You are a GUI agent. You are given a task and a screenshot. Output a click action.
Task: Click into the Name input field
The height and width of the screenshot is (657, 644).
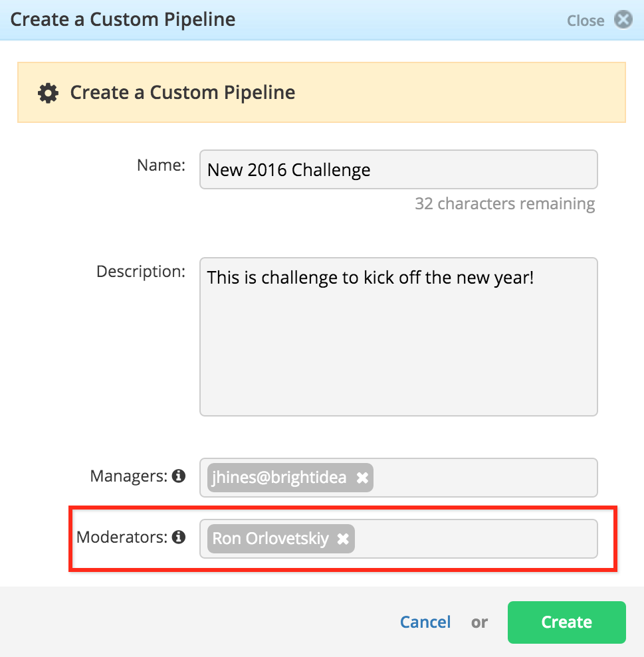(x=398, y=169)
